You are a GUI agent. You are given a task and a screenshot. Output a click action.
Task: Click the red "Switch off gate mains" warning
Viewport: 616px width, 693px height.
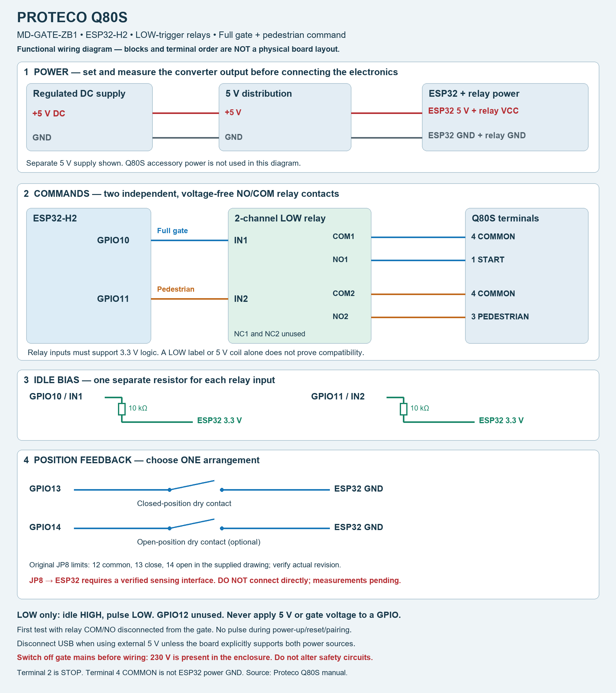[195, 657]
